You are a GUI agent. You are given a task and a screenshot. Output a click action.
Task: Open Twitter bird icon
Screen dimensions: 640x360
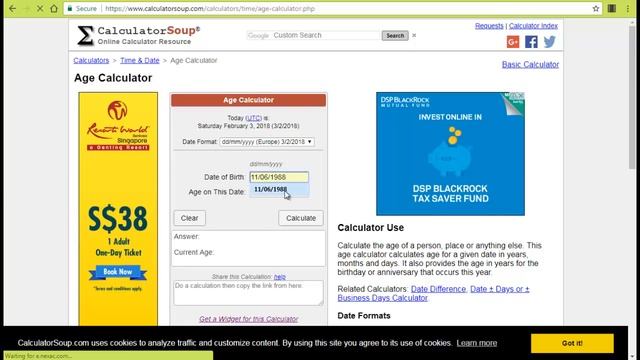549,42
